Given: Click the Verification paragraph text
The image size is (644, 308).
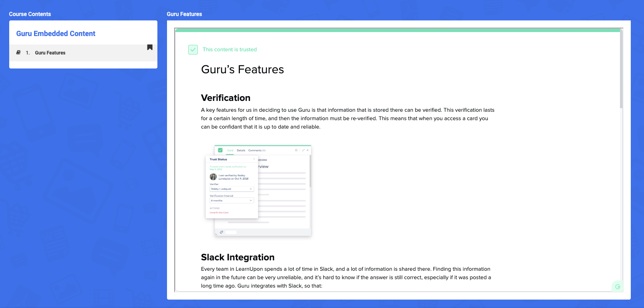Looking at the screenshot, I should pos(348,119).
